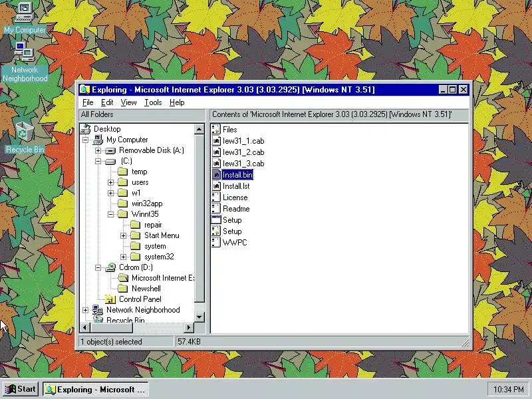Select the Readme file icon
The image size is (532, 399).
pyautogui.click(x=216, y=209)
